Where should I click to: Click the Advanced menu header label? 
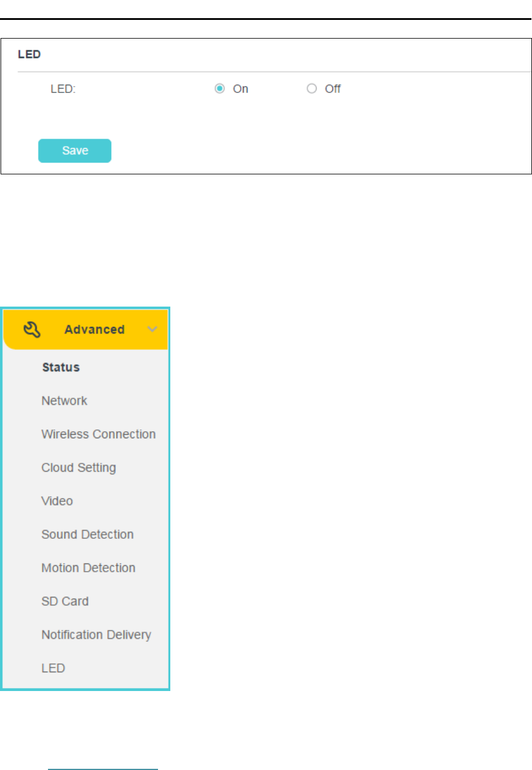[94, 329]
